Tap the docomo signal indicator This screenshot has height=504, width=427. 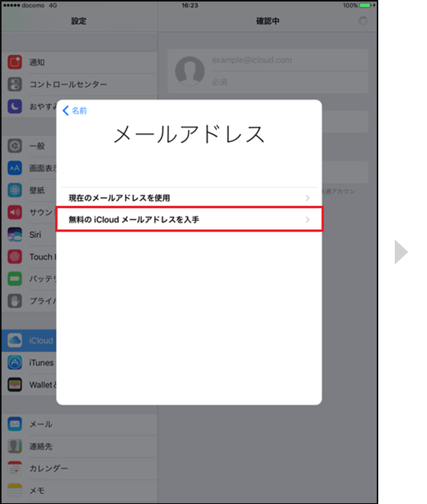pyautogui.click(x=24, y=6)
